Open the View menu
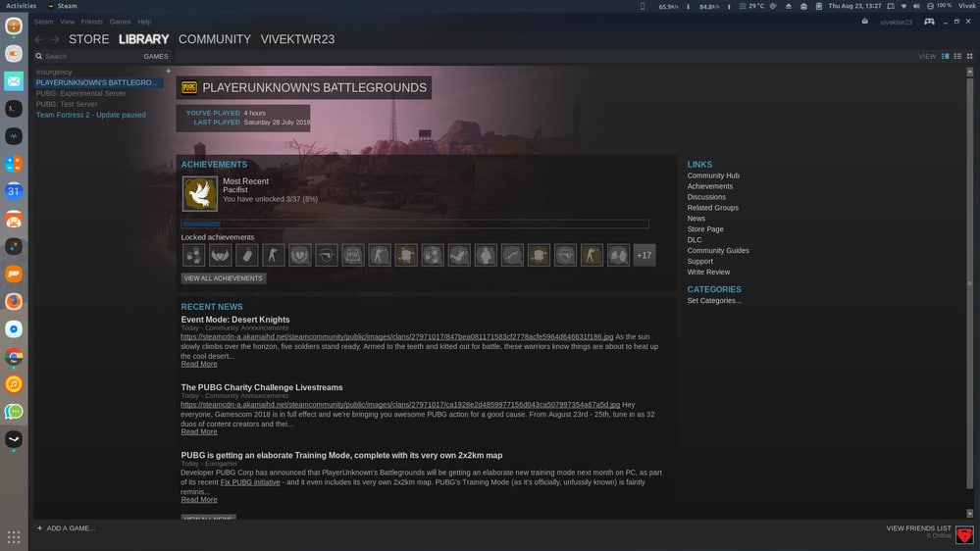Image resolution: width=980 pixels, height=551 pixels. tap(67, 22)
